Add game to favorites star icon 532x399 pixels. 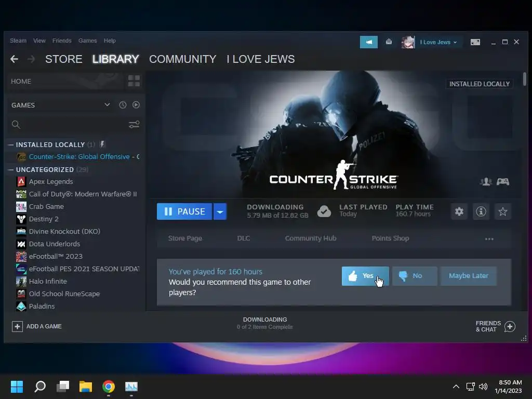[502, 211]
